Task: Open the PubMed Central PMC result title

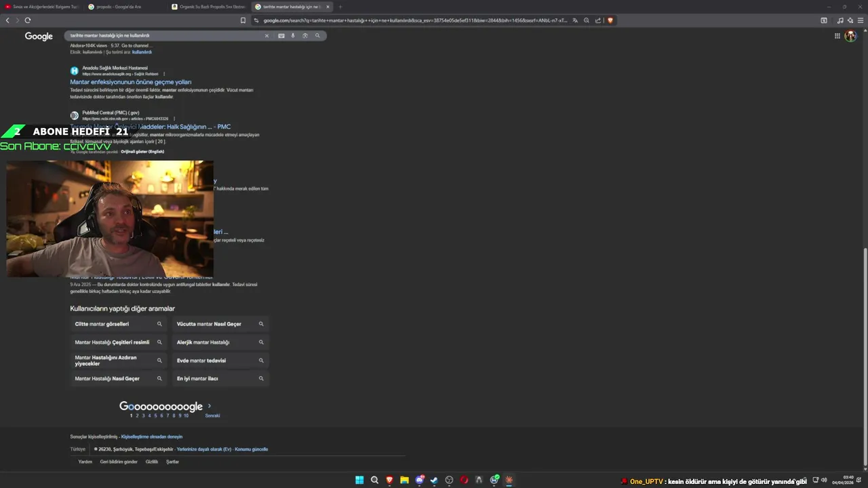Action: (151, 127)
